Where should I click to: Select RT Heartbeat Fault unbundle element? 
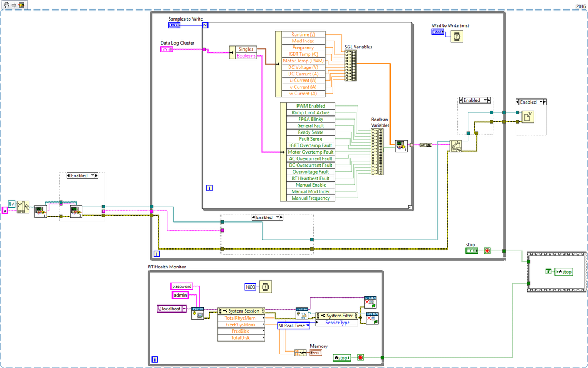click(310, 178)
